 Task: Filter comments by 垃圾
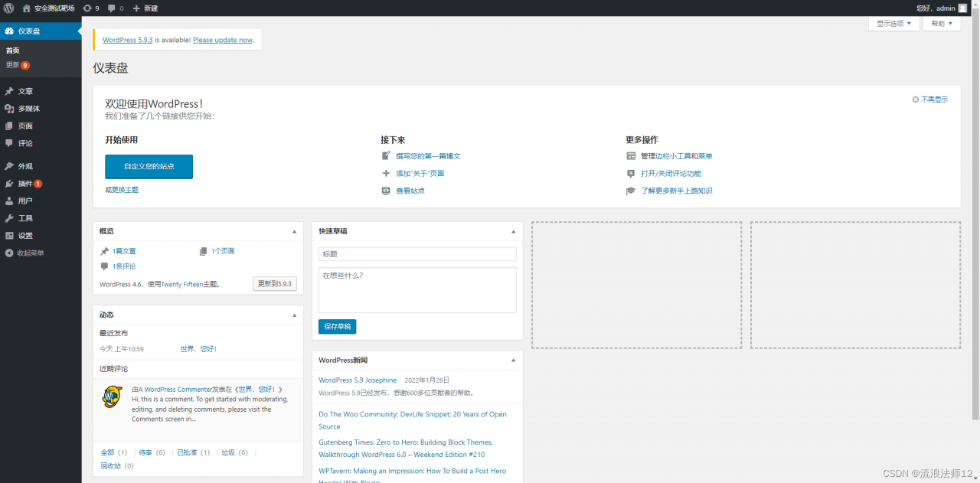[228, 452]
